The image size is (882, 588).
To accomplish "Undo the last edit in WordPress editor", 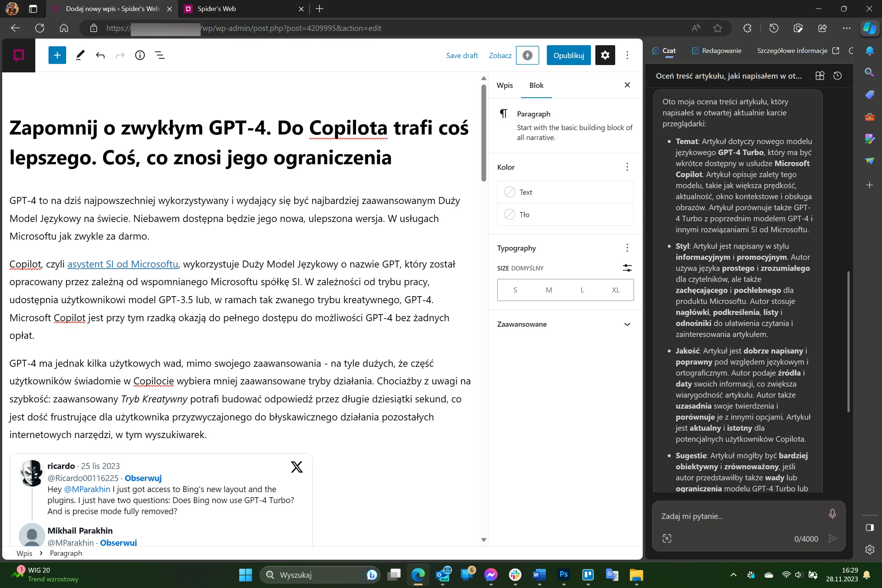I will point(100,55).
